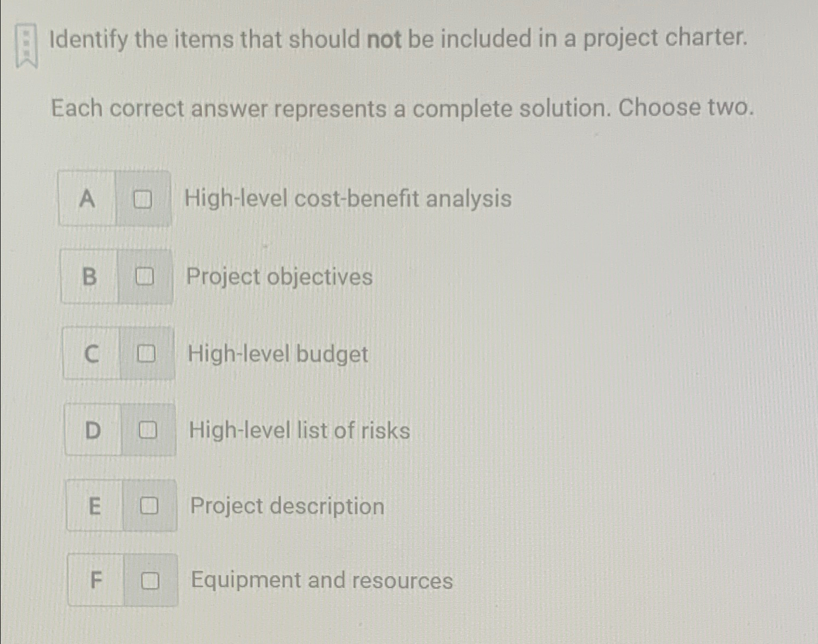Check the box for High-level budget
818x644 pixels.
147,353
